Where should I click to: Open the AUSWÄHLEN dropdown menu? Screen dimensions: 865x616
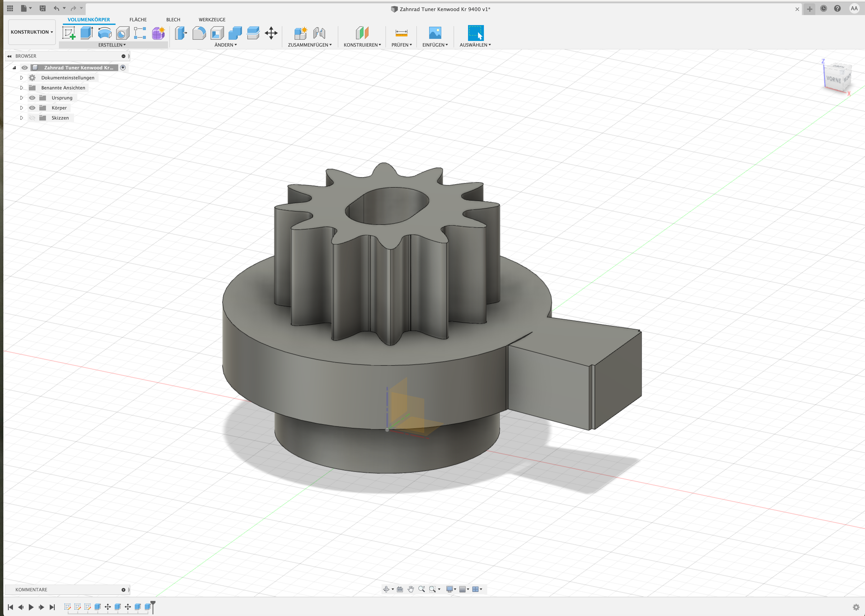click(x=475, y=45)
